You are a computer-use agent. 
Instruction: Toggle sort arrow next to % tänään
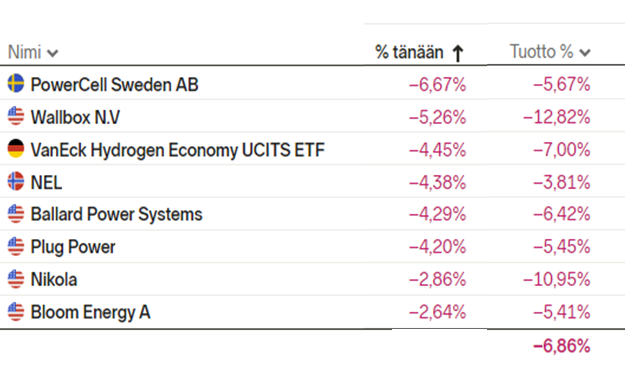point(458,53)
